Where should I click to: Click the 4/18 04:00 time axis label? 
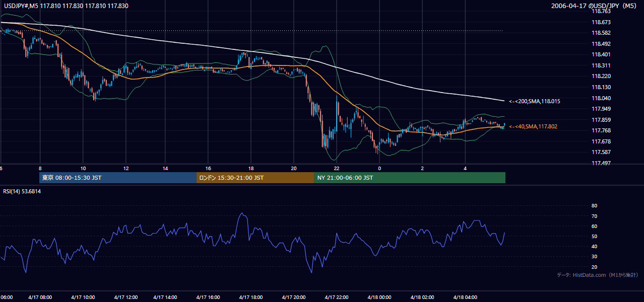tap(465, 297)
